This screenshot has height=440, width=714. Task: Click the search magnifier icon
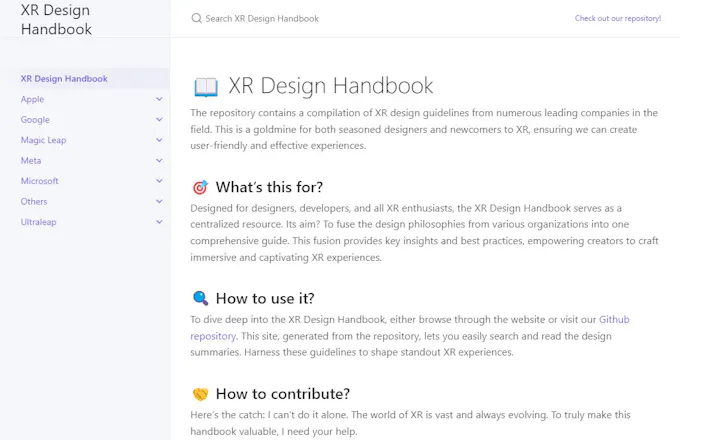pos(196,18)
